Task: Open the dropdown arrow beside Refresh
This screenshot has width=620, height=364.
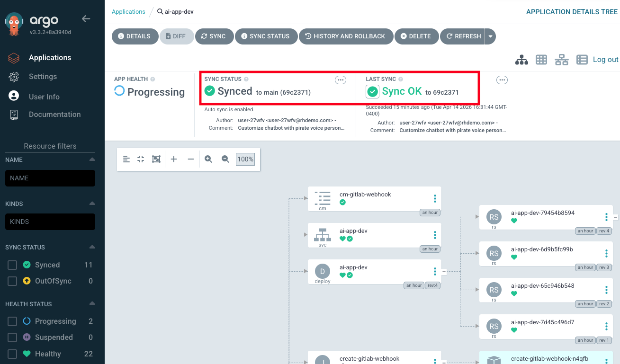Action: point(490,36)
